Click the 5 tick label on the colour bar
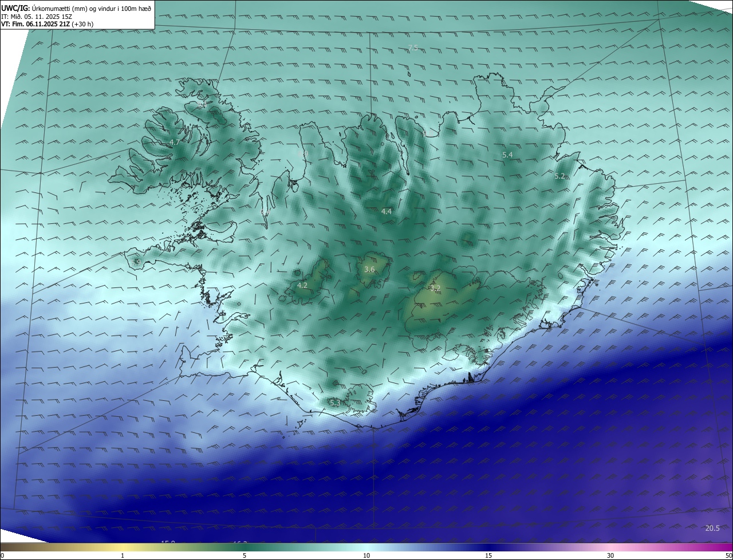 coord(245,555)
